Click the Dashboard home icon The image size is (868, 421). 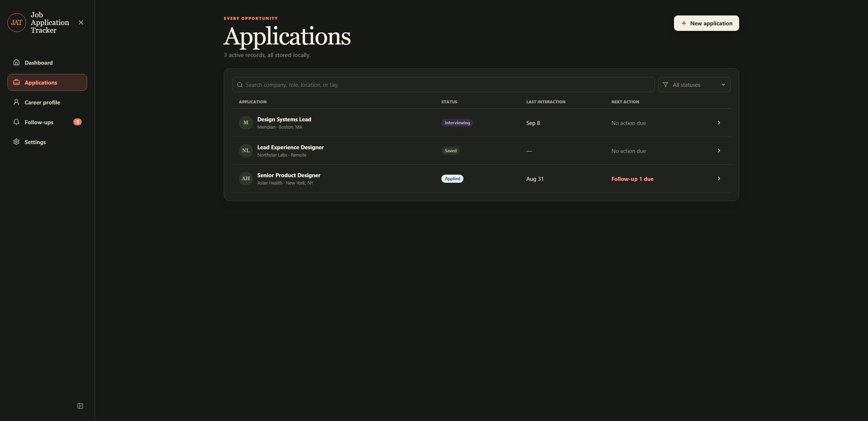[16, 62]
